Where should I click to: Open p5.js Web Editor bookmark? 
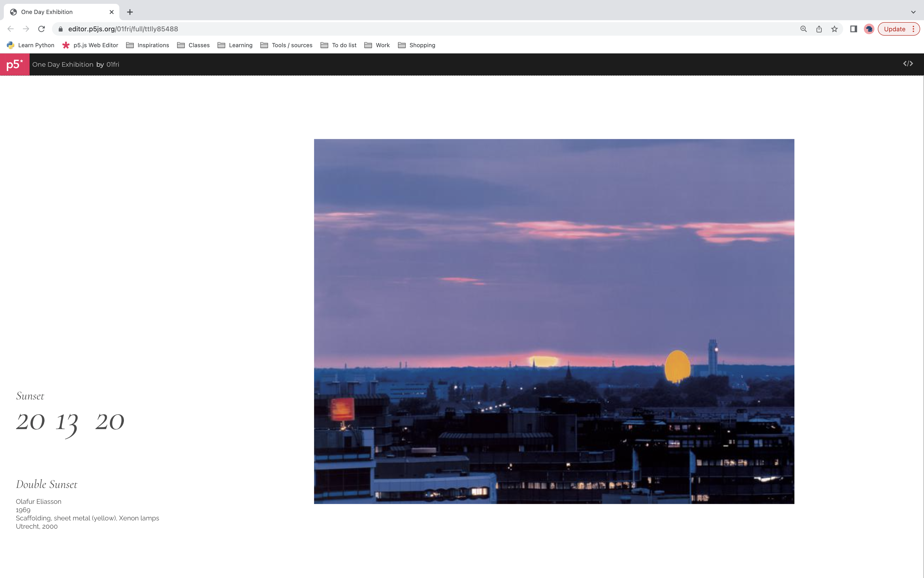click(90, 45)
